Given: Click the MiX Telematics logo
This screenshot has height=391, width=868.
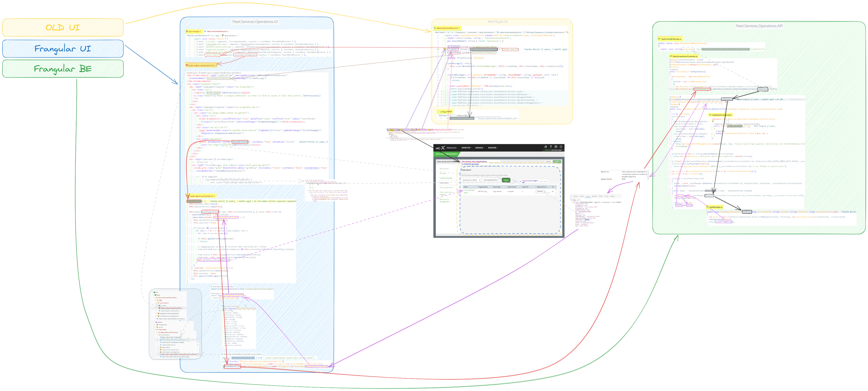Looking at the screenshot, I should click(440, 148).
